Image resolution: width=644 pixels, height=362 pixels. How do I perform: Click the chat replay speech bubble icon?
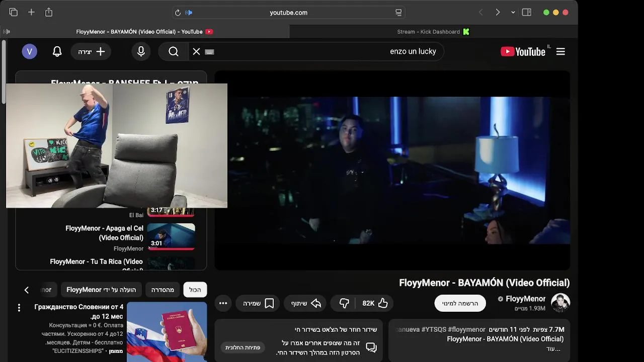371,347
